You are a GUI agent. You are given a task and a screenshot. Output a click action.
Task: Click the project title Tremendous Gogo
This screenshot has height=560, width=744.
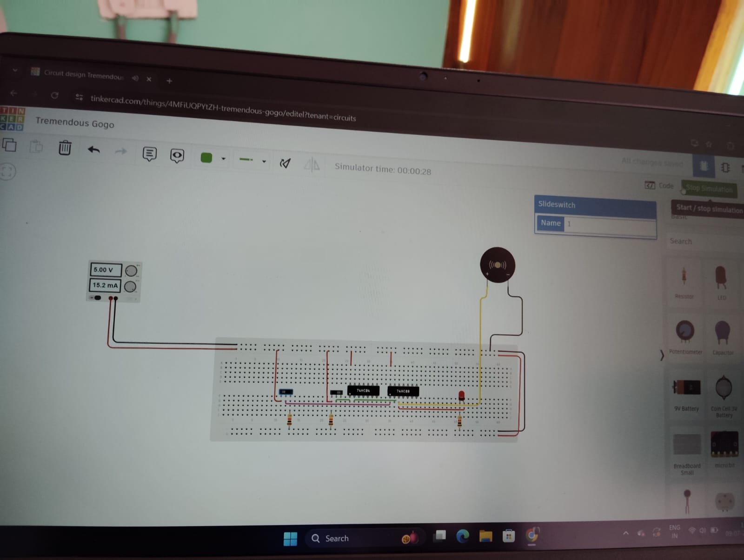click(x=74, y=122)
